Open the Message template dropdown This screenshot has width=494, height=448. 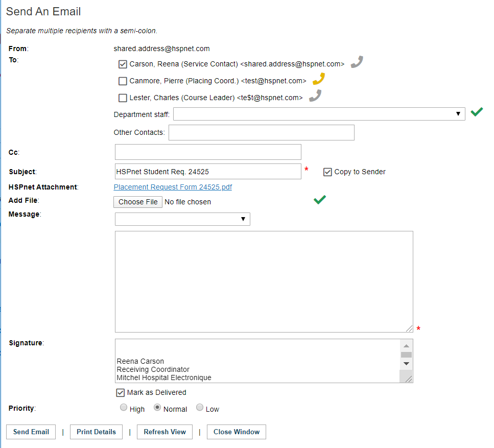tap(182, 219)
